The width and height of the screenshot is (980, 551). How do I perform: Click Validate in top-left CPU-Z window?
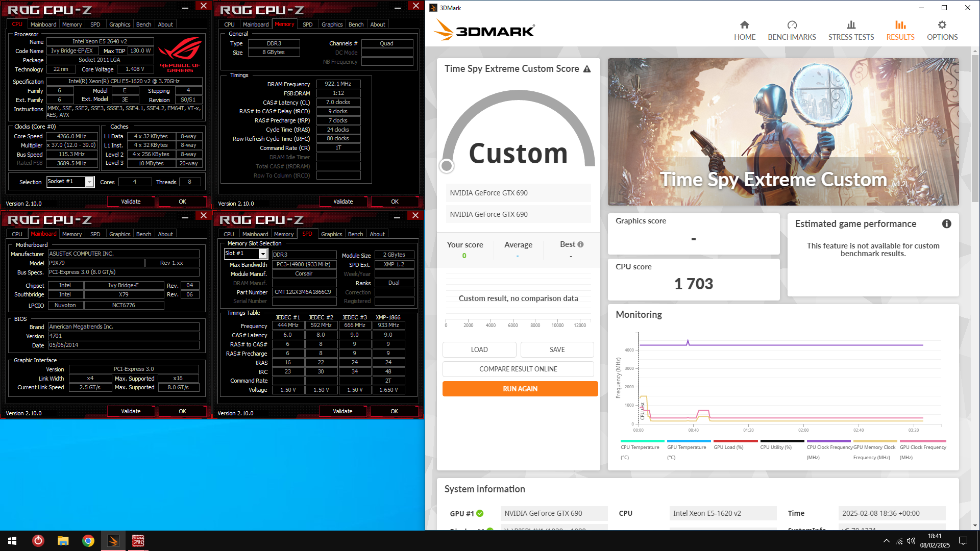[x=131, y=202]
